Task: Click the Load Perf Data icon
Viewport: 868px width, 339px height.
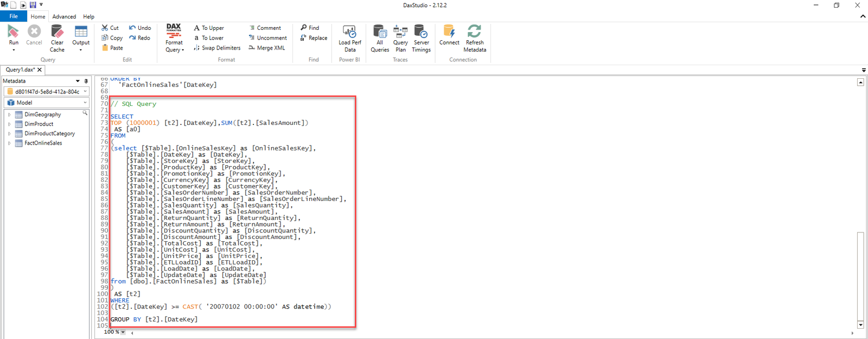Action: tap(349, 32)
